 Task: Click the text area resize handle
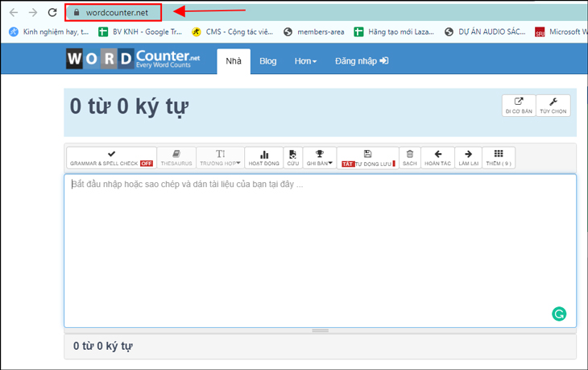click(321, 331)
